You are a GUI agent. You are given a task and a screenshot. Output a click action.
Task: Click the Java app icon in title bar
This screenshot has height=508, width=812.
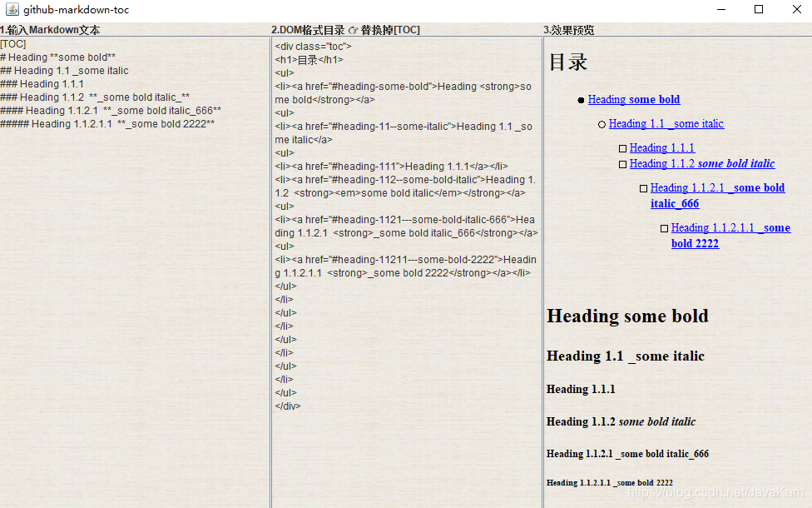pyautogui.click(x=12, y=9)
